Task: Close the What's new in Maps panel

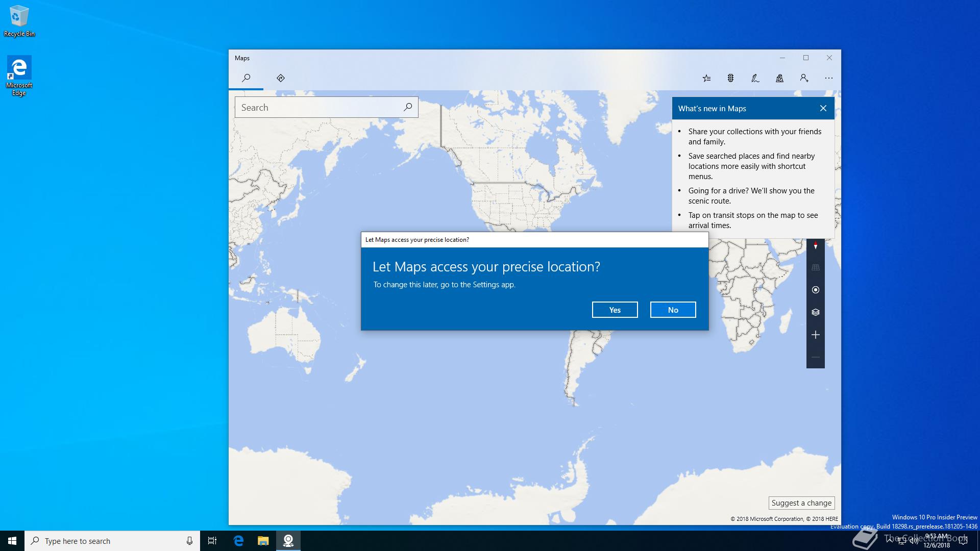Action: point(823,108)
